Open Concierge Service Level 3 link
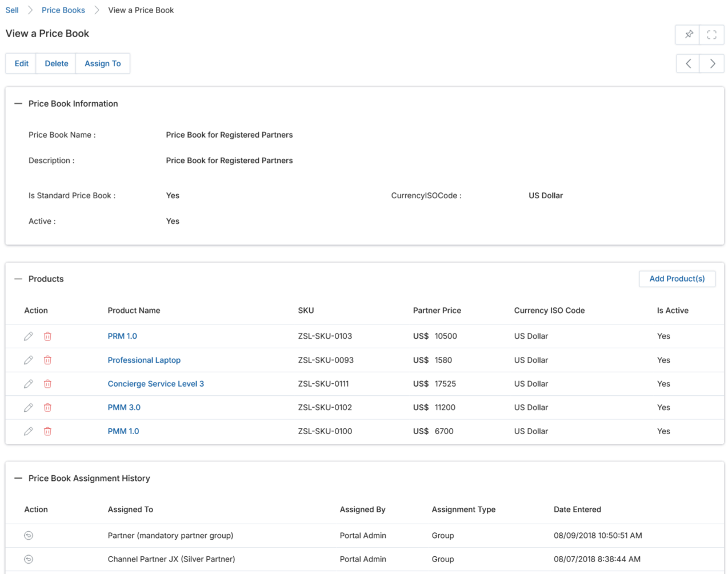The width and height of the screenshot is (728, 574). click(x=156, y=384)
